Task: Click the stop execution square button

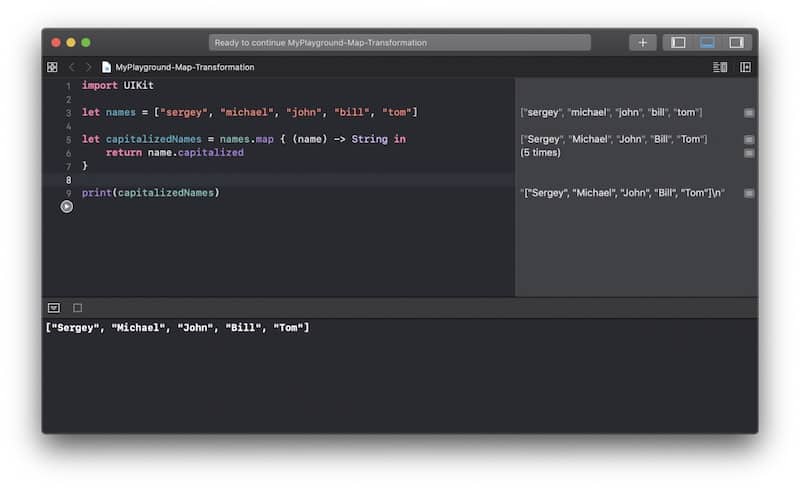Action: [78, 307]
